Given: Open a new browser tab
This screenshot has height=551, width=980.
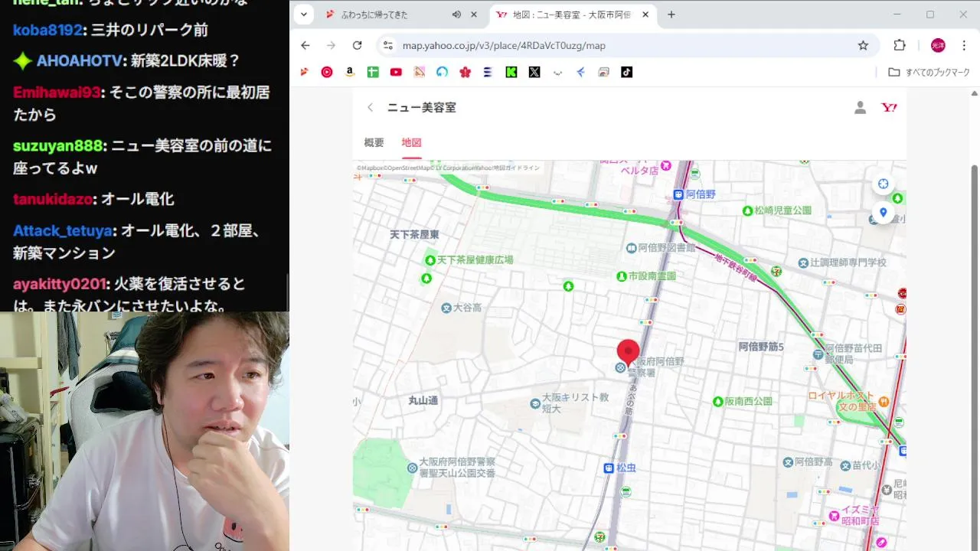Looking at the screenshot, I should tap(671, 15).
